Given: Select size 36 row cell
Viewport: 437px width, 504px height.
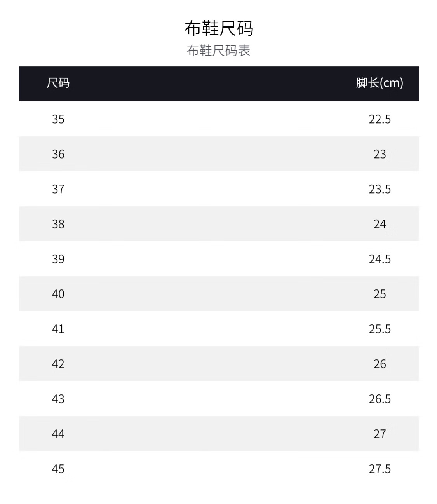Looking at the screenshot, I should click(x=58, y=154).
